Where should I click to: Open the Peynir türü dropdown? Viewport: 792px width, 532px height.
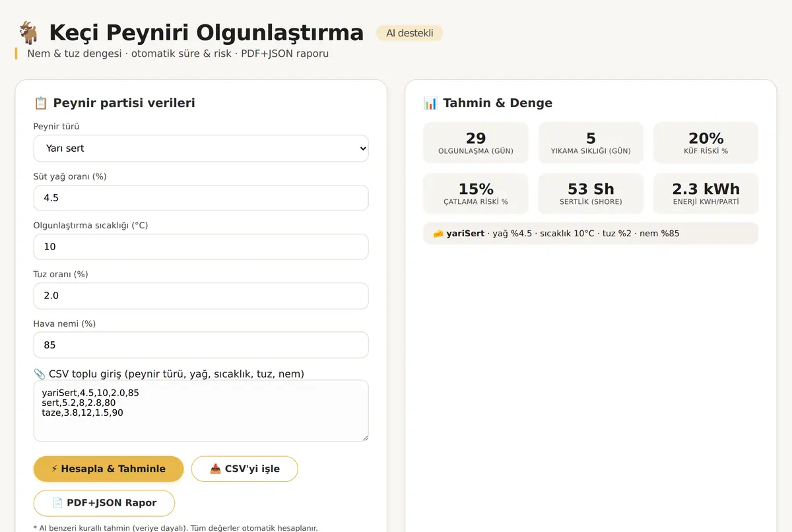201,149
